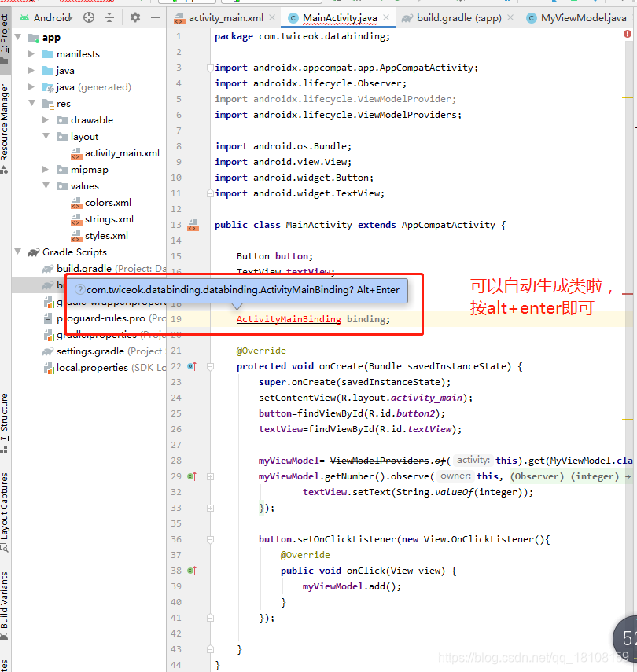Open the Build Variants side tab

tap(5, 605)
